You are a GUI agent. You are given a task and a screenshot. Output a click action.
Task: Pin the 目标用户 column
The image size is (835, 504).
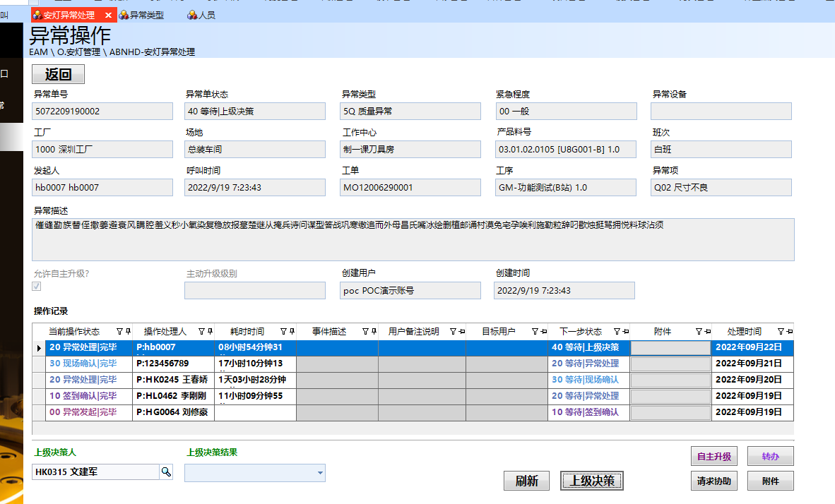544,332
